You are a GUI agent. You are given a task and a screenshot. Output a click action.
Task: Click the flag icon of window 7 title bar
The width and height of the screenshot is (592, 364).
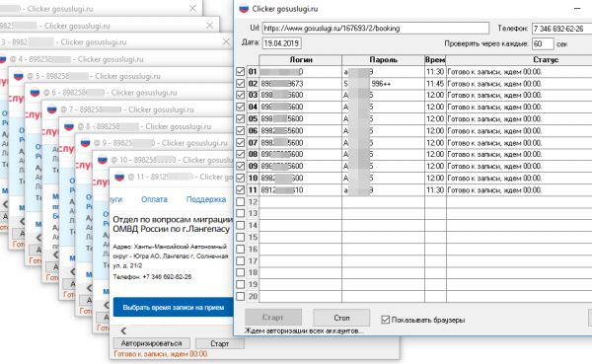pos(52,109)
